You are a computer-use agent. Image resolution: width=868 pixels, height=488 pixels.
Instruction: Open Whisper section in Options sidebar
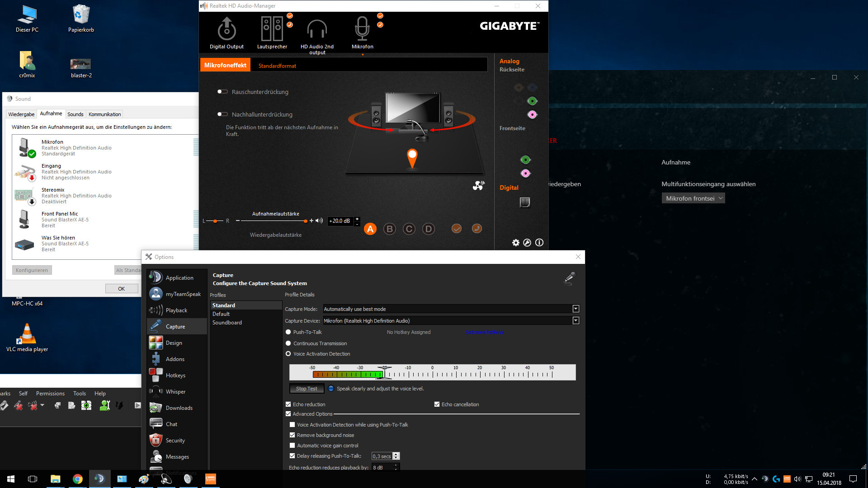point(175,392)
